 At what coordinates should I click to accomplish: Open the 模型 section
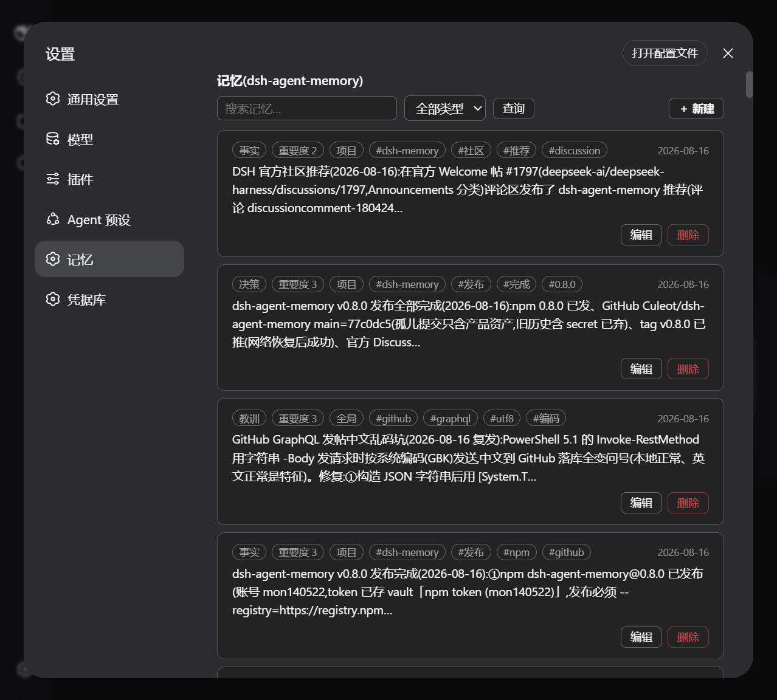coord(109,139)
